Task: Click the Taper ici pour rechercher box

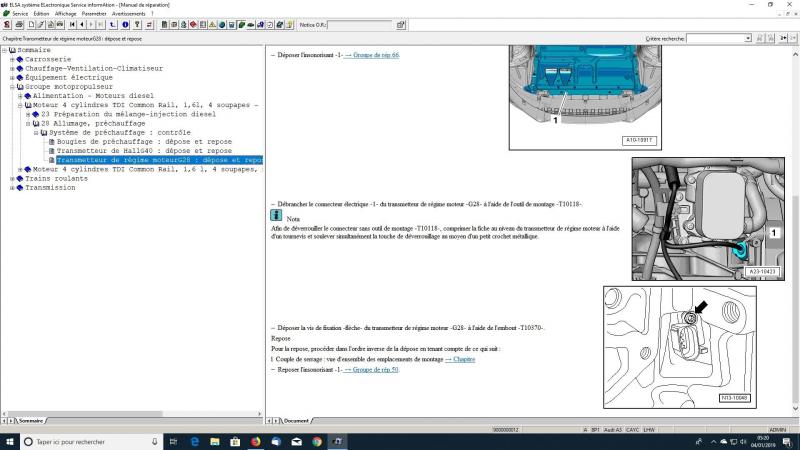Action: pos(92,441)
